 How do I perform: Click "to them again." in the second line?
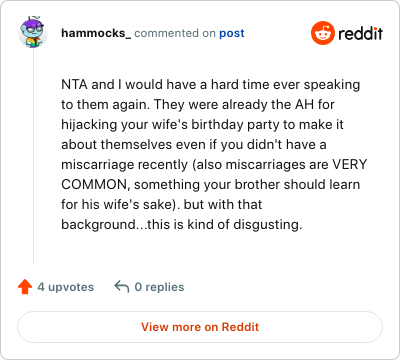pos(106,104)
